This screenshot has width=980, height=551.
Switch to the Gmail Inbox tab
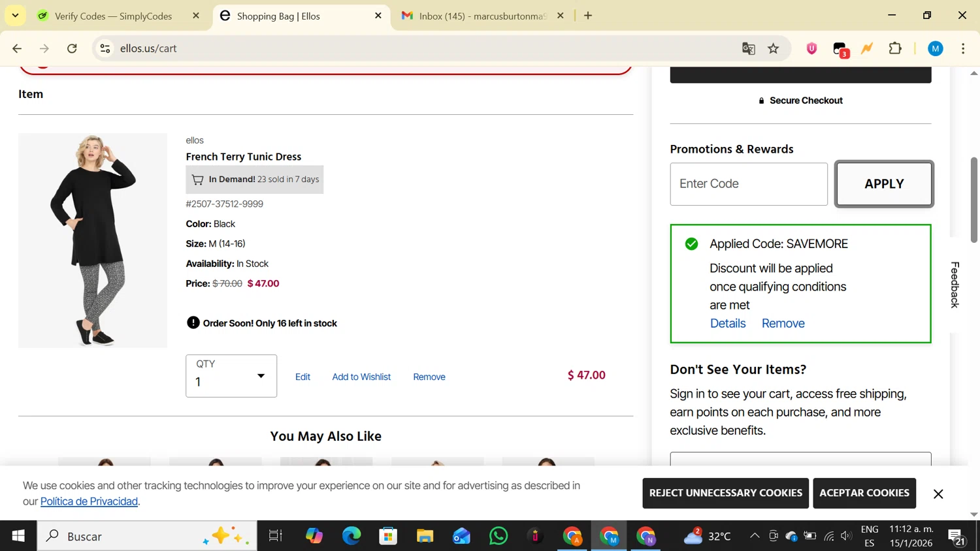click(x=482, y=16)
